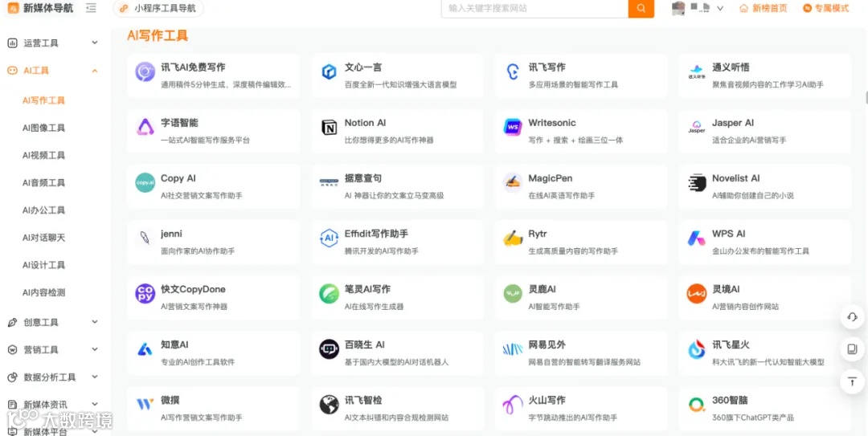Click the 灵境AI orange icon

pos(696,293)
